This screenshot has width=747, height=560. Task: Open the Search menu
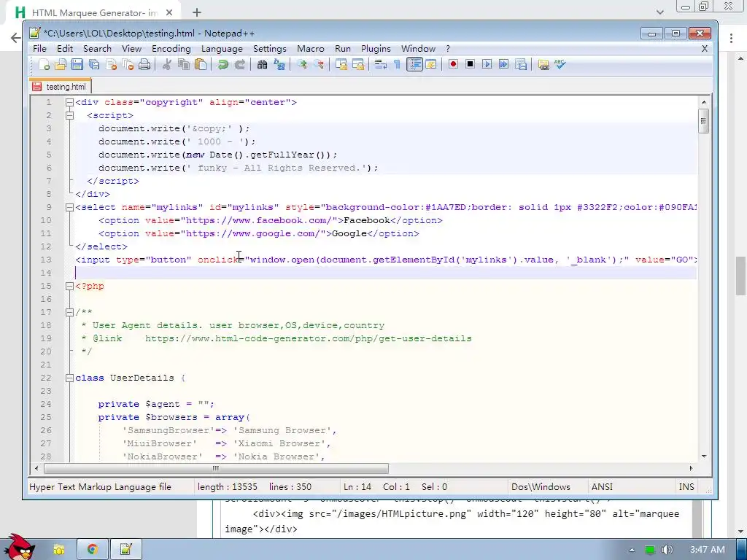click(x=97, y=49)
